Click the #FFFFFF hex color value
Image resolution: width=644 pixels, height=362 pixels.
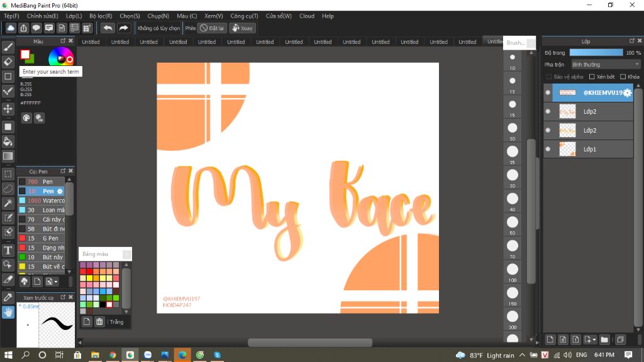[x=30, y=103]
